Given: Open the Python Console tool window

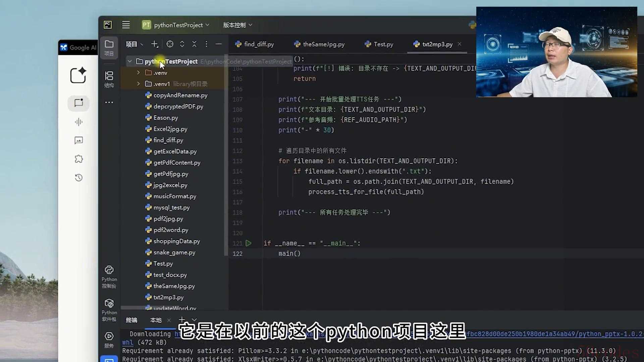Looking at the screenshot, I should point(109,277).
